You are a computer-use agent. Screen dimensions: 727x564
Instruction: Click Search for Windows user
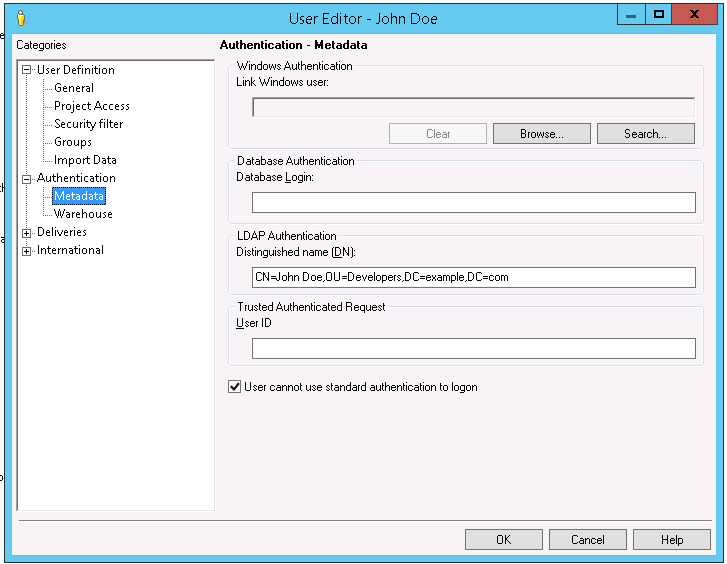point(645,134)
